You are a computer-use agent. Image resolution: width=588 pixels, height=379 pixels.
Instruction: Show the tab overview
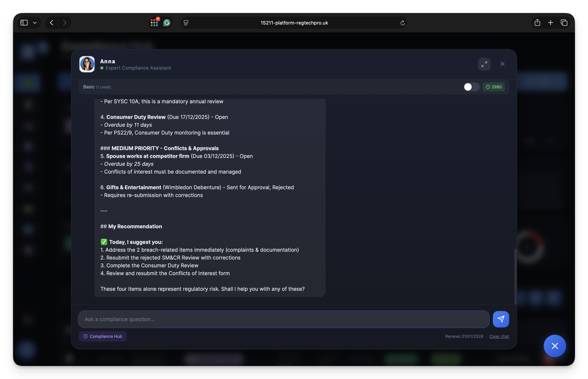click(x=564, y=23)
